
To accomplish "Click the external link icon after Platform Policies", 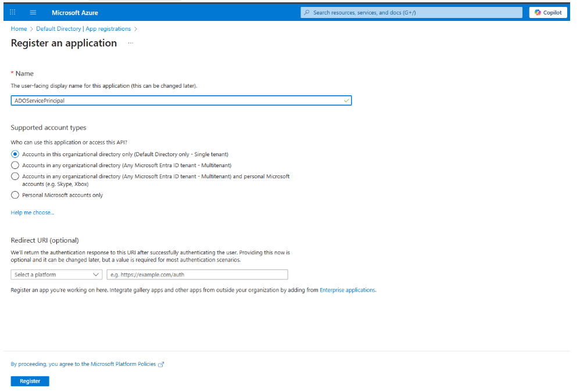I will tap(161, 364).
